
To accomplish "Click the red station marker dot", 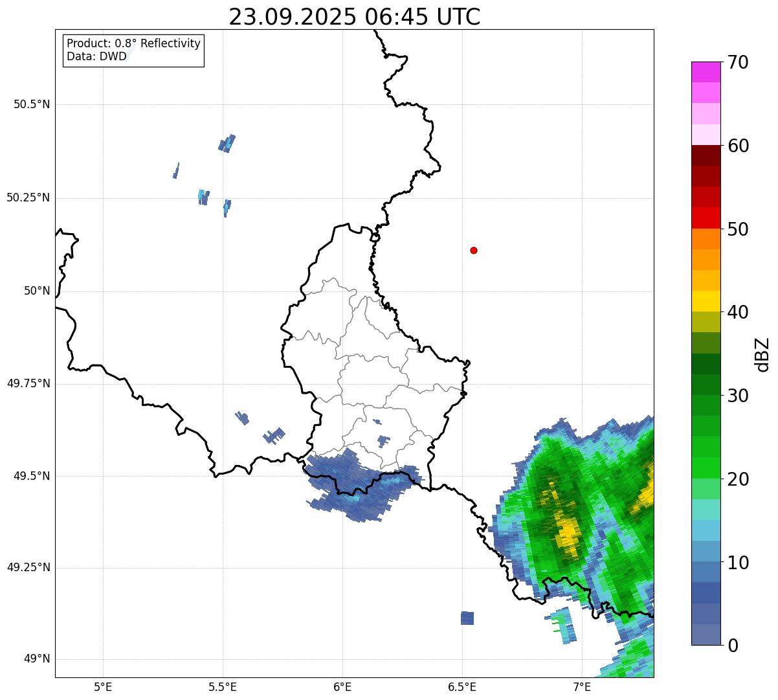I will click(474, 250).
